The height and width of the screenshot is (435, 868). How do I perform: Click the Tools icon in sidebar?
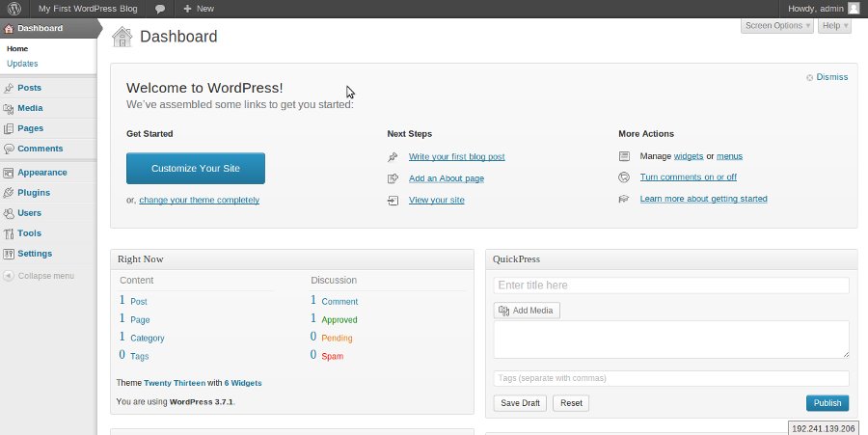coord(9,233)
